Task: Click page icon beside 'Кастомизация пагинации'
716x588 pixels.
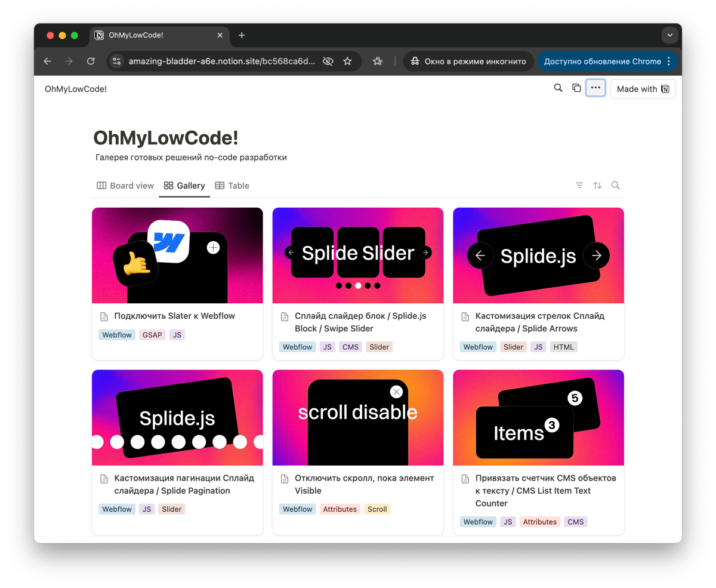Action: [x=104, y=479]
